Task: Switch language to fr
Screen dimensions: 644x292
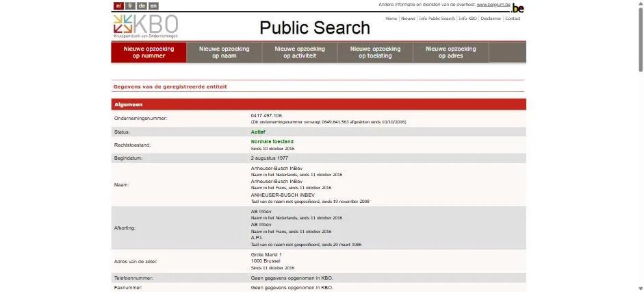Action: point(130,5)
